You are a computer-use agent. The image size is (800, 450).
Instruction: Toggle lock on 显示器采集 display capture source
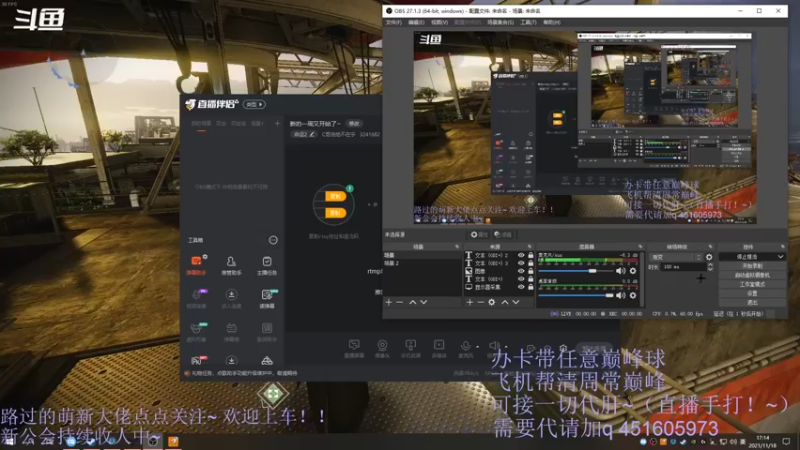(x=531, y=287)
